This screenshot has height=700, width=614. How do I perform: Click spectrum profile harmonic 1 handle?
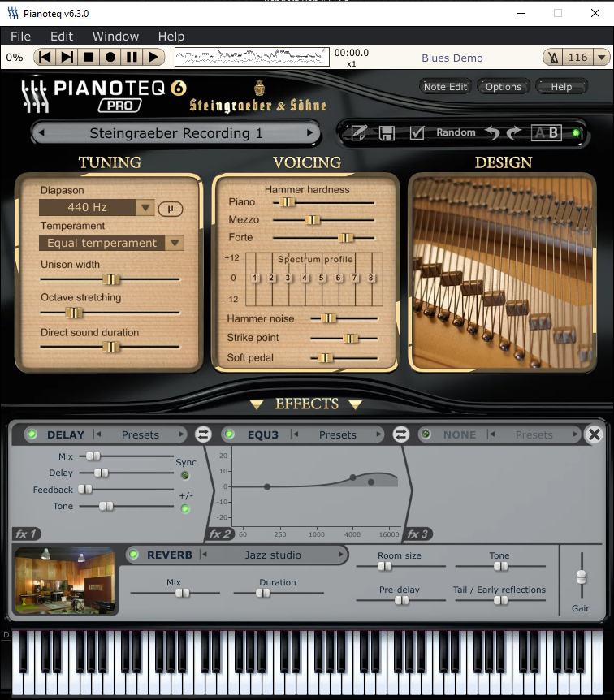click(x=254, y=278)
